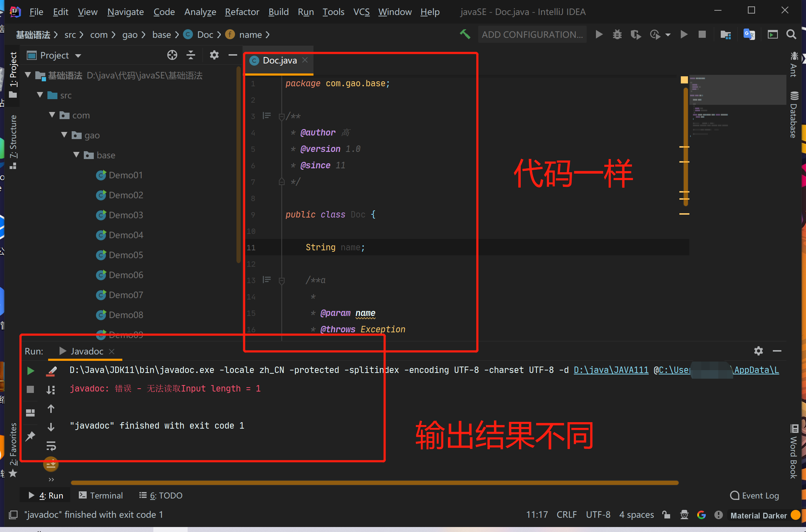This screenshot has width=806, height=532.
Task: Click the horizontal scrollbar in Run console
Action: [374, 483]
